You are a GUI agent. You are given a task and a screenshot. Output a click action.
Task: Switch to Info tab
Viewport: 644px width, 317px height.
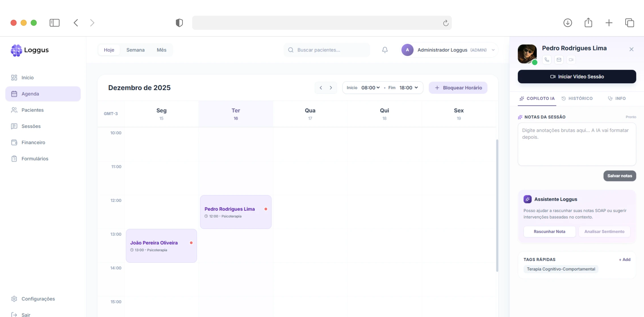pyautogui.click(x=617, y=98)
